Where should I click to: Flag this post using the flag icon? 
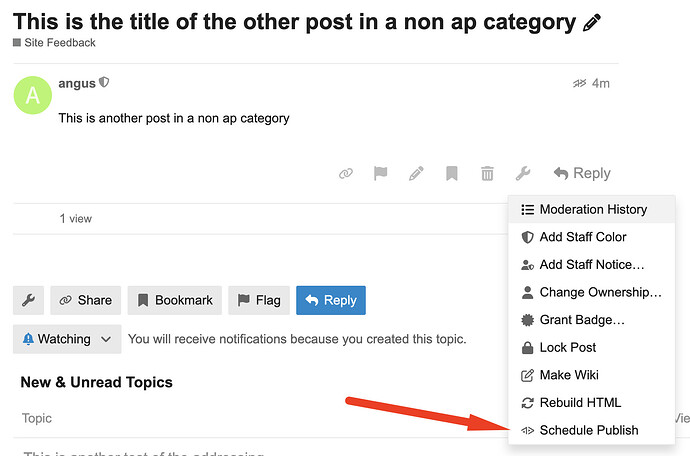pos(381,173)
